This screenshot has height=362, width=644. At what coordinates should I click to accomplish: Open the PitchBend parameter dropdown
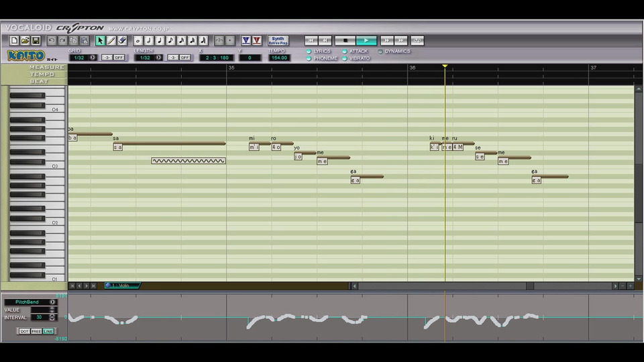[x=52, y=302]
